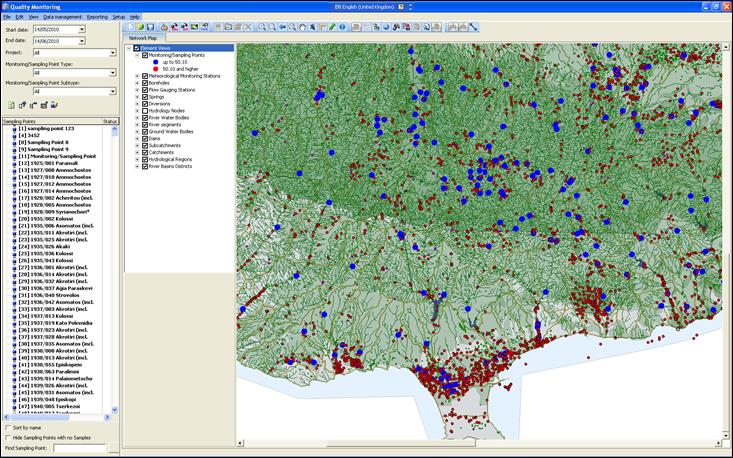Switch to the Network Map tab
Viewport: 733px width, 458px height.
[x=142, y=38]
